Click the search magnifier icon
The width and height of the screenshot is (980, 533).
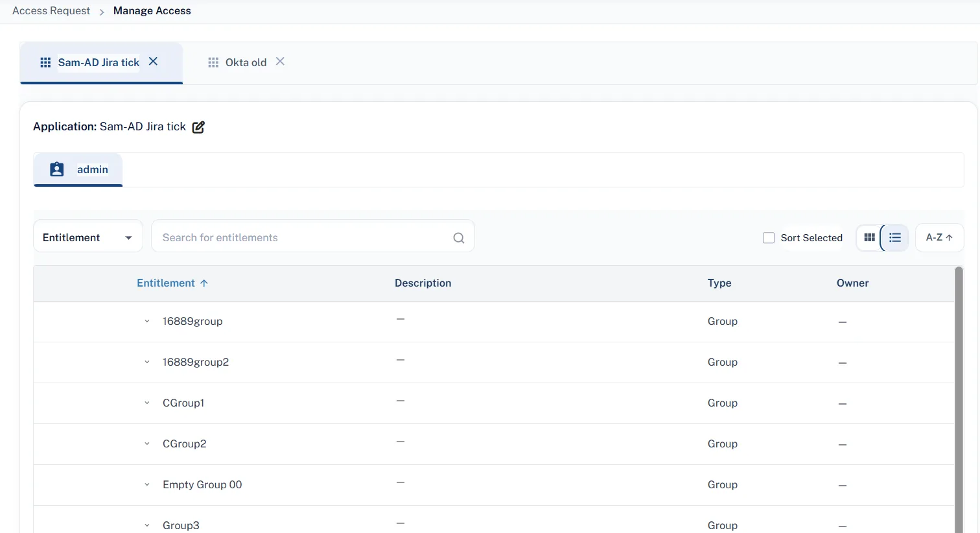[x=459, y=238]
